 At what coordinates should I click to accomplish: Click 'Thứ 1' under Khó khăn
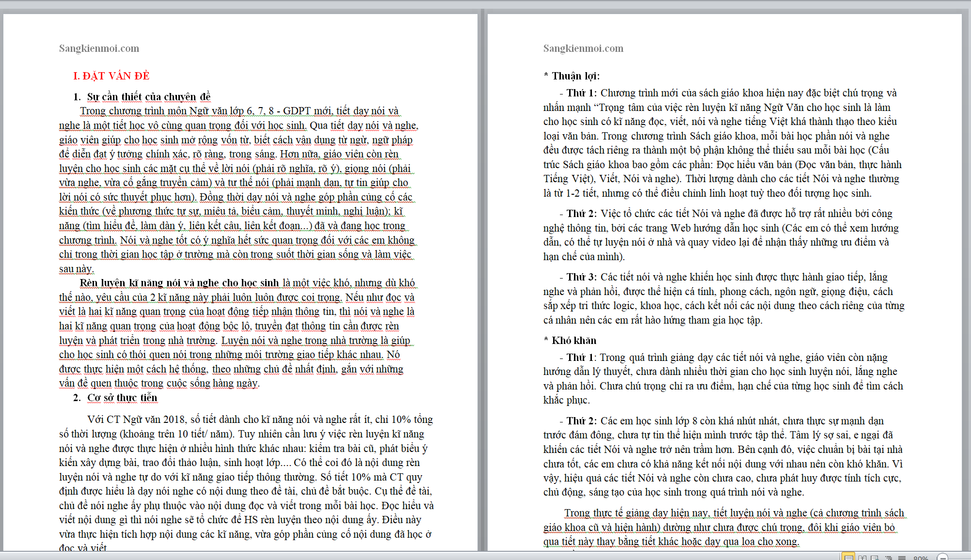(580, 358)
